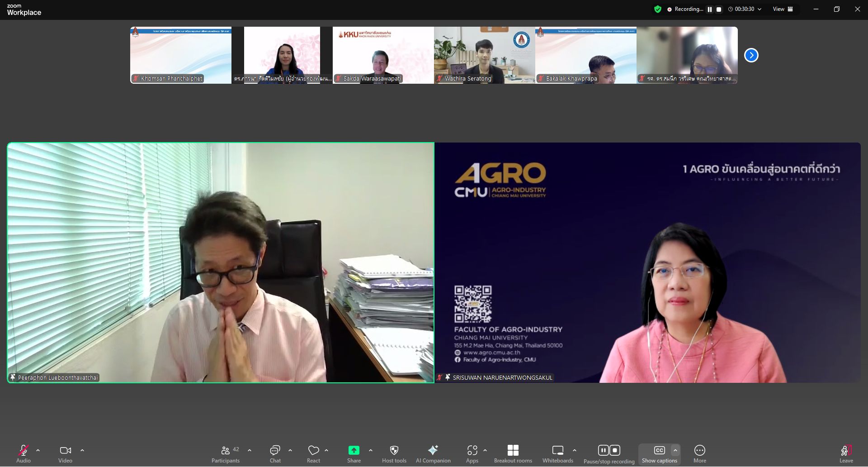Pause the recording in top bar
The height and width of the screenshot is (467, 868).
tap(710, 10)
